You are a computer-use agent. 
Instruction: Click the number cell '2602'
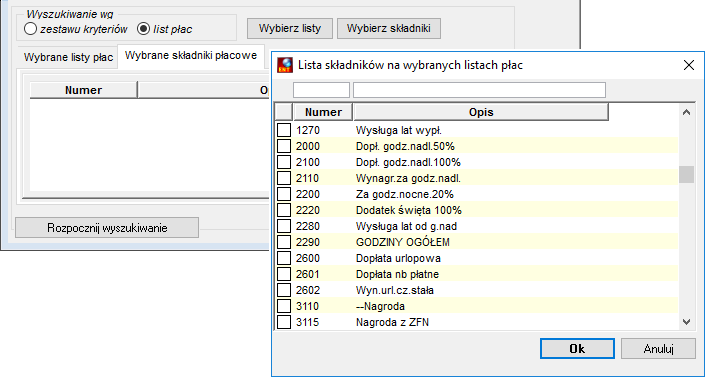coord(308,290)
